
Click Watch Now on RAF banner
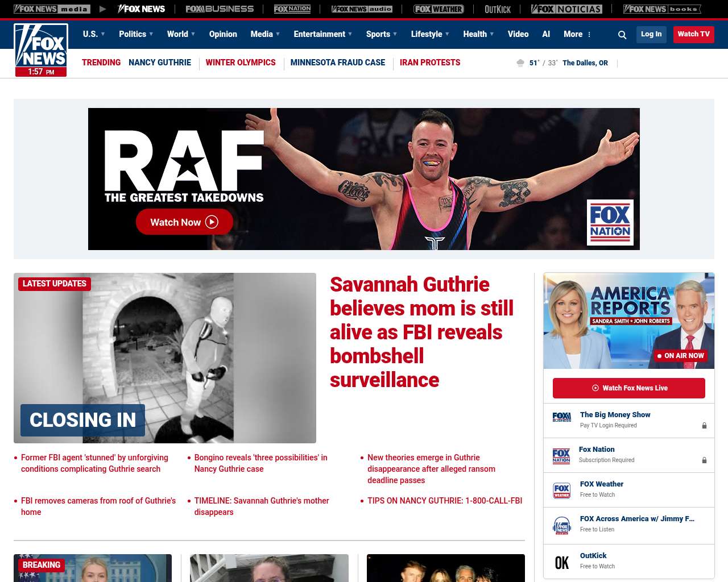pos(184,222)
